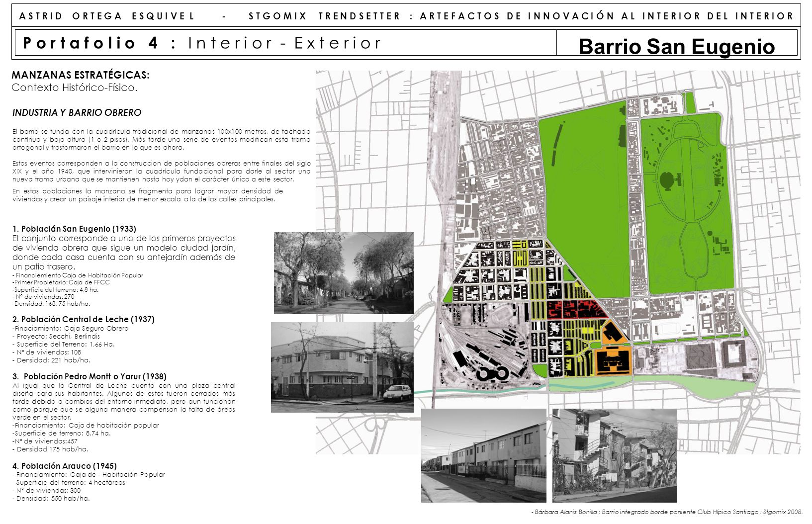Screen dimensions: 812x524
Task: Open the corner building with car photo
Action: [342, 367]
